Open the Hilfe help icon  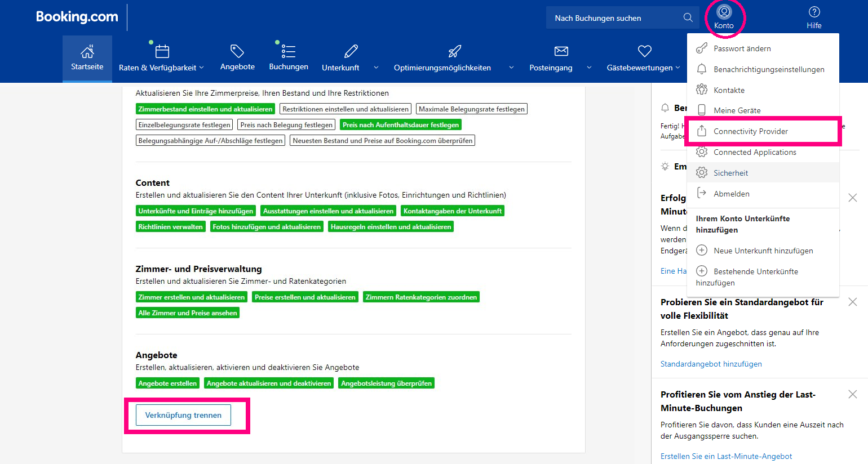click(x=814, y=12)
